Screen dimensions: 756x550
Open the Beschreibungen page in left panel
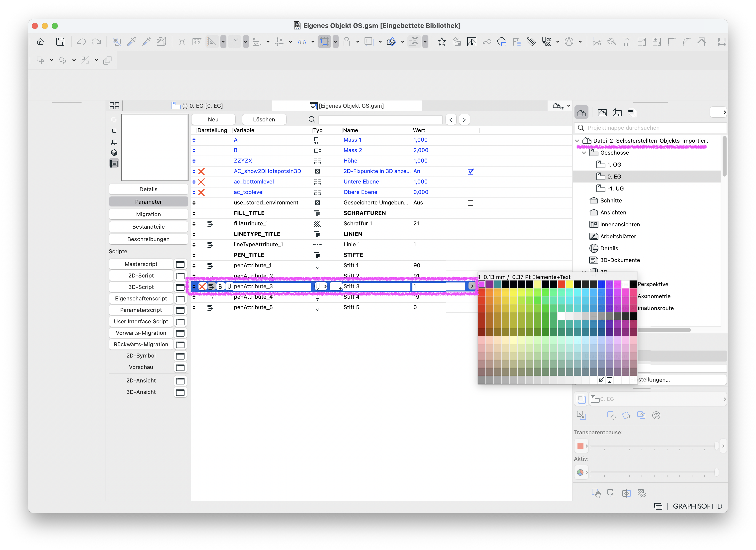click(x=148, y=239)
